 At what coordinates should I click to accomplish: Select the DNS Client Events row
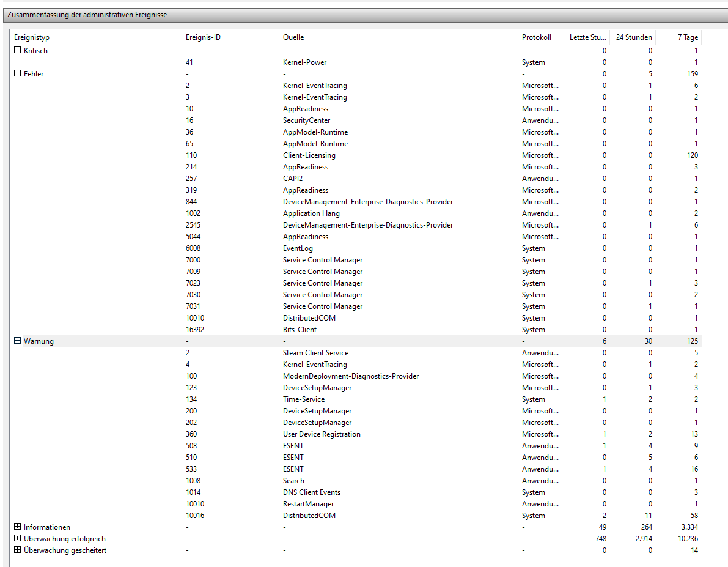[356, 492]
